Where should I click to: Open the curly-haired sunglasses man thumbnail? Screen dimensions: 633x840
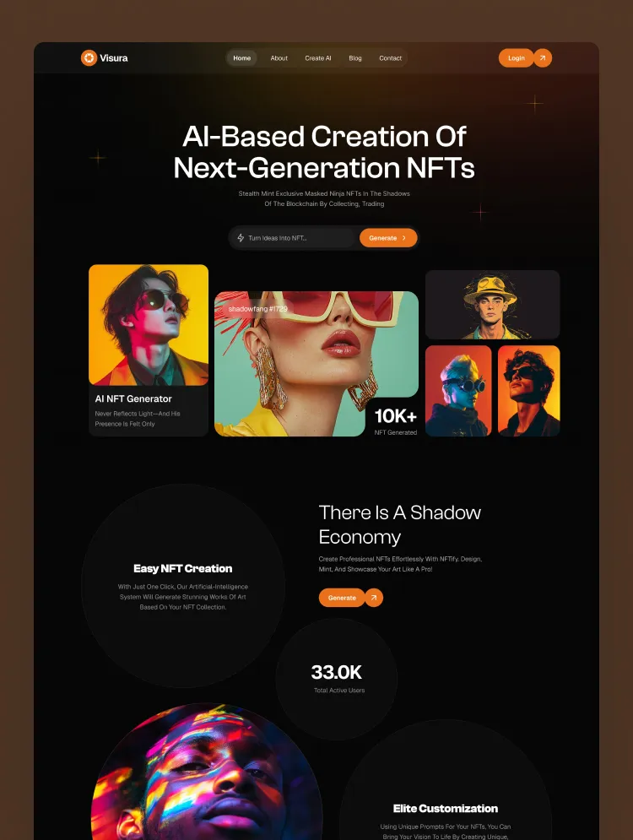(529, 391)
